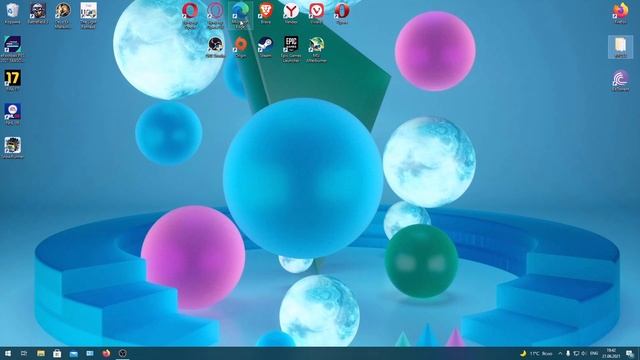The width and height of the screenshot is (640, 360).
Task: Switch to OBS Studio on the taskbar
Action: pos(122,353)
